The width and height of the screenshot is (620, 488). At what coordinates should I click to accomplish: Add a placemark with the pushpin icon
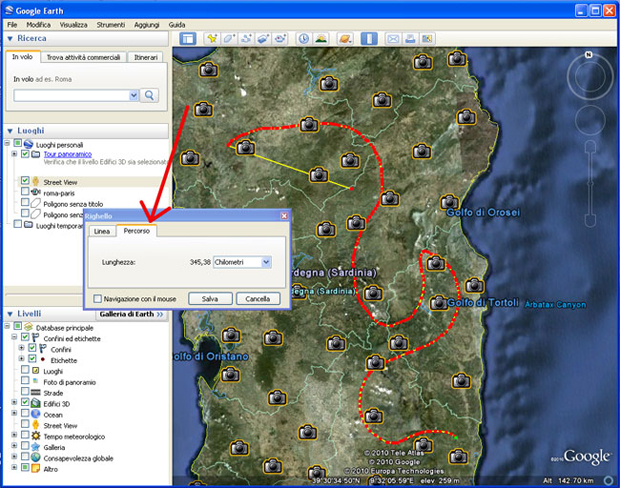click(x=212, y=39)
